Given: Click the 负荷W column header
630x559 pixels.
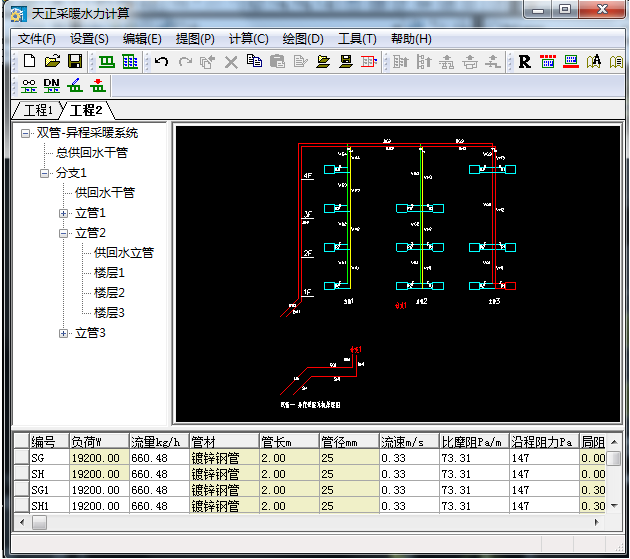Looking at the screenshot, I should tap(99, 442).
